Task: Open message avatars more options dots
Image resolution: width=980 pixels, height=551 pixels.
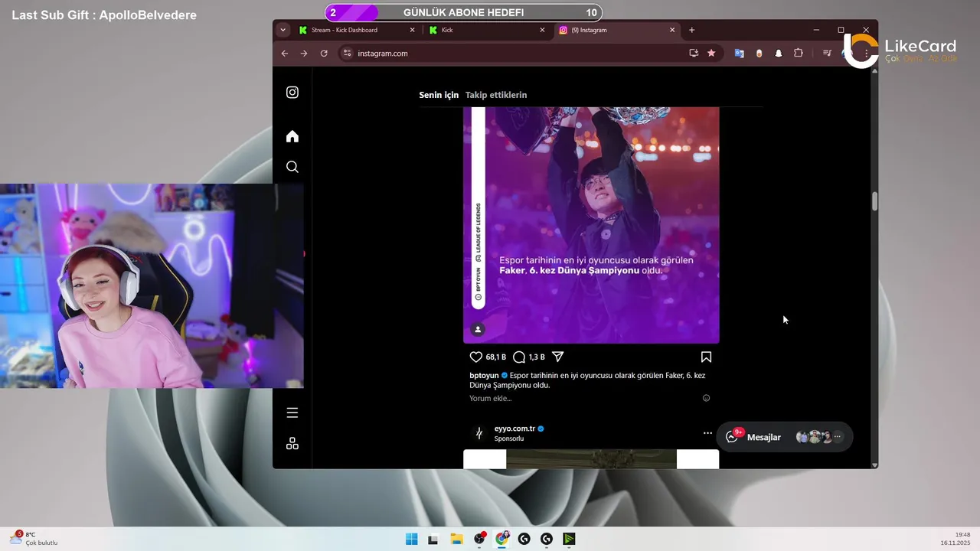Action: [838, 437]
